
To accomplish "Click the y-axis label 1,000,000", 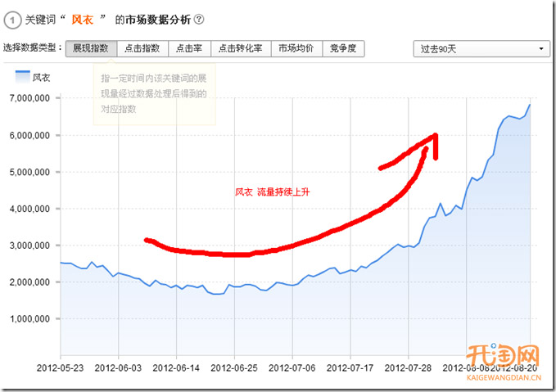I will pyautogui.click(x=29, y=319).
